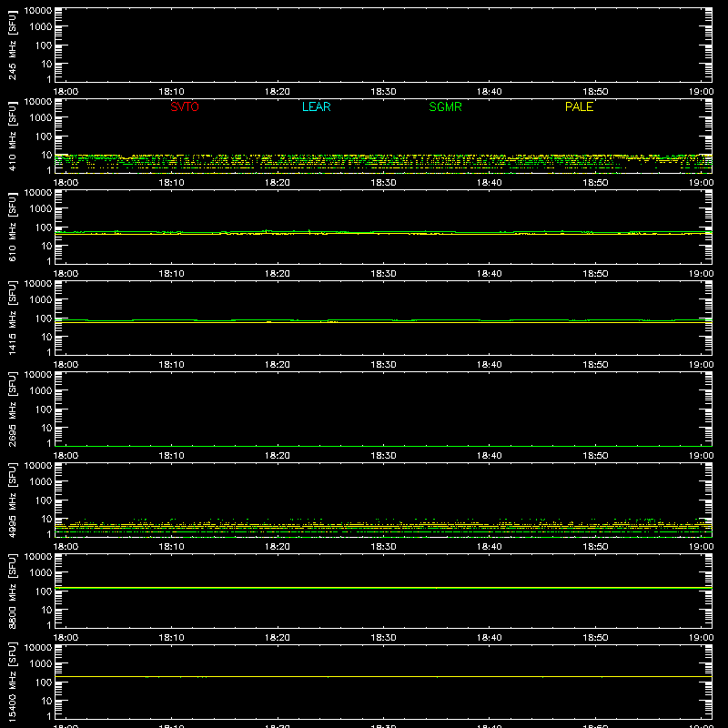Click 18:30 tick under the 245 MHz panel
The width and height of the screenshot is (728, 728).
(x=383, y=92)
